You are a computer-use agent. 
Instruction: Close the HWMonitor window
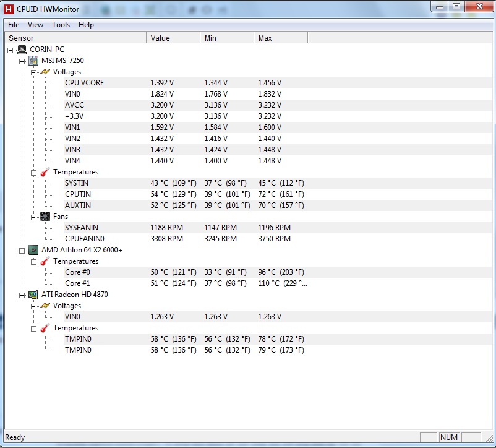click(479, 6)
